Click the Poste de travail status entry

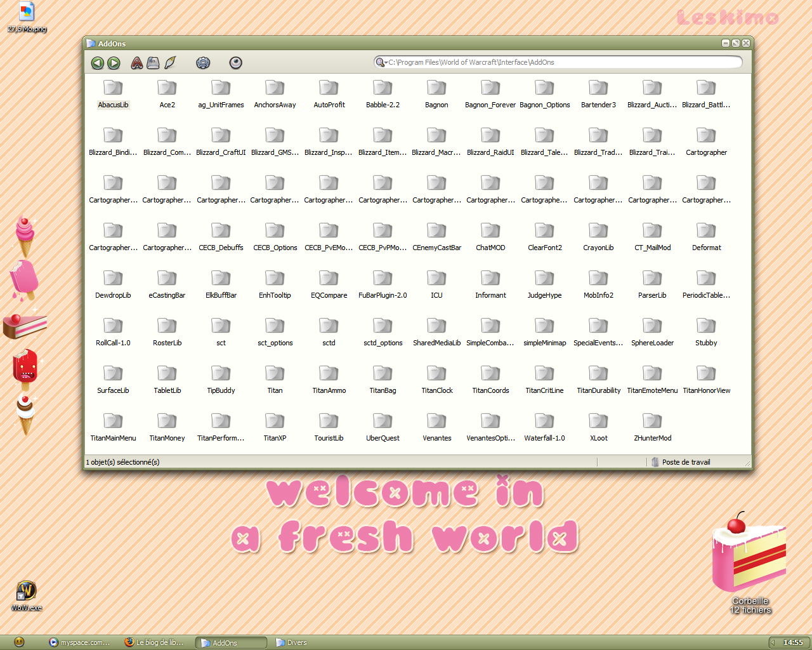(681, 462)
